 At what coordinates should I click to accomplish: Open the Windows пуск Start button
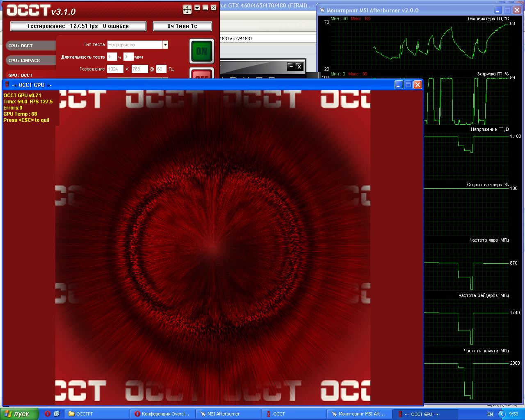(x=19, y=414)
